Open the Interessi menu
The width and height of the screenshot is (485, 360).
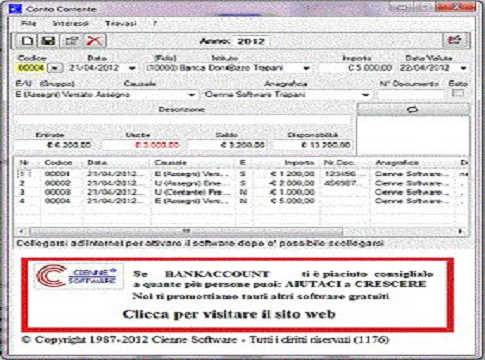pyautogui.click(x=70, y=23)
